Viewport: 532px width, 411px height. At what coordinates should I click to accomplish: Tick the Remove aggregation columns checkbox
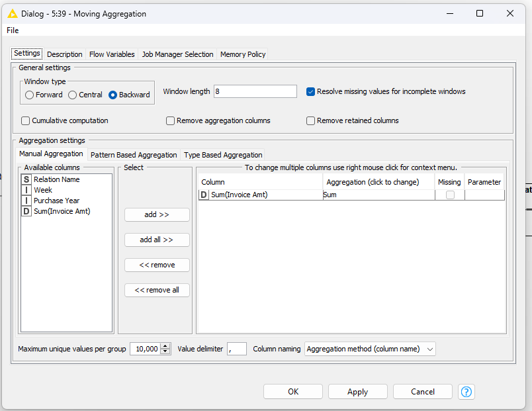pyautogui.click(x=171, y=120)
